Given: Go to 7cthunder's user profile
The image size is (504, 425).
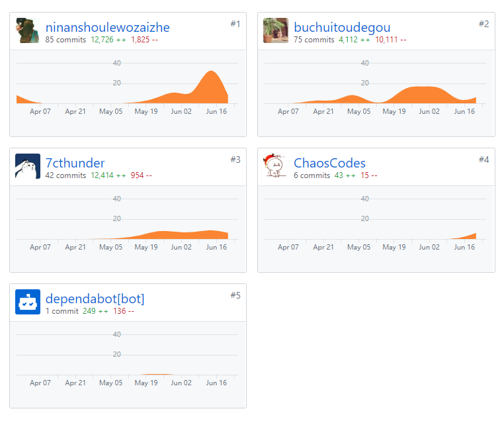Looking at the screenshot, I should coord(75,163).
